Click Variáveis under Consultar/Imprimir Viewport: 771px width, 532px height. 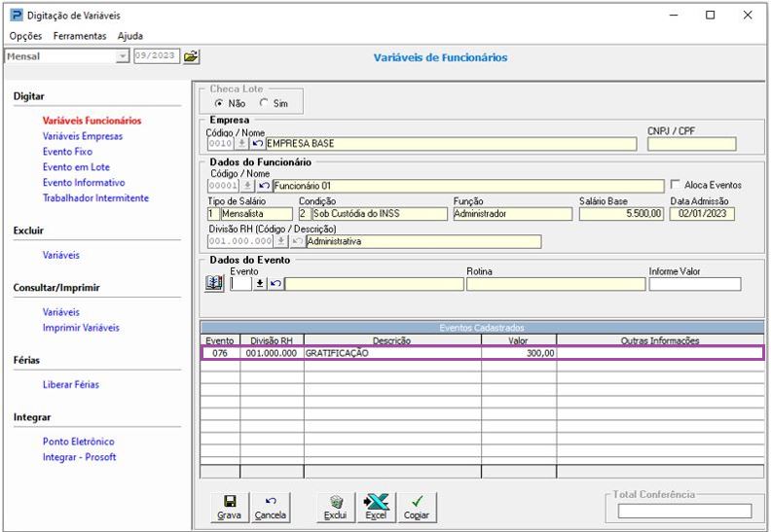pyautogui.click(x=61, y=312)
